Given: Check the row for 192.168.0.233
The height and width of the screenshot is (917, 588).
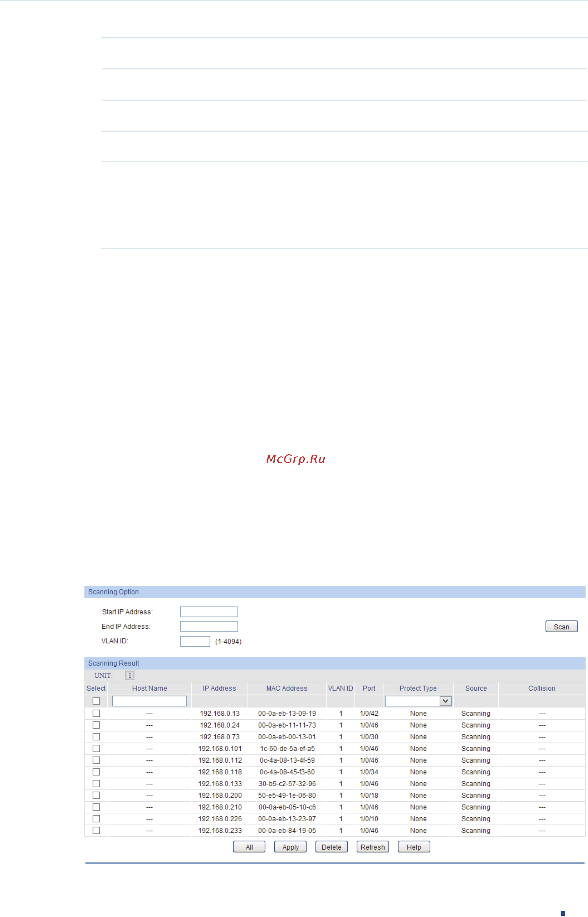Looking at the screenshot, I should coord(96,830).
